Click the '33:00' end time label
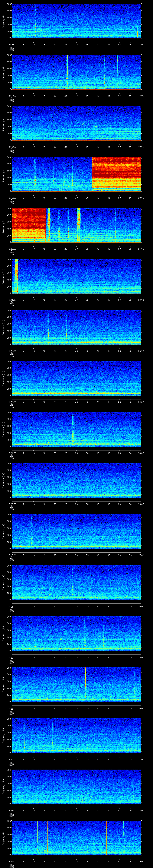 [141, 861]
